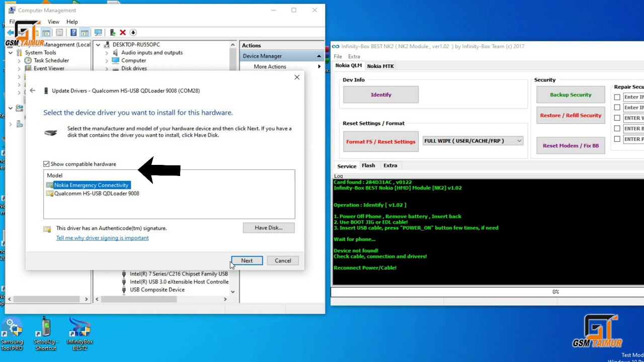The height and width of the screenshot is (362, 644).
Task: Click the red X Uninstall device icon
Action: tap(123, 33)
